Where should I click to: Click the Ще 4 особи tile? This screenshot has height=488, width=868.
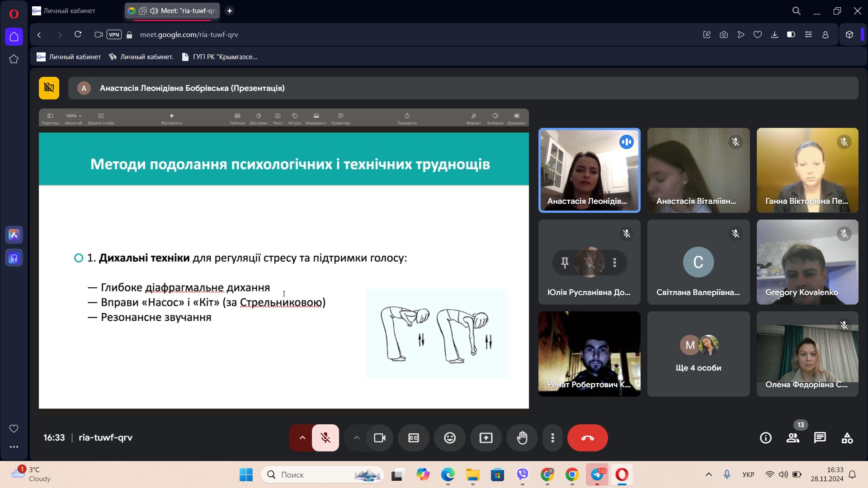(x=698, y=354)
